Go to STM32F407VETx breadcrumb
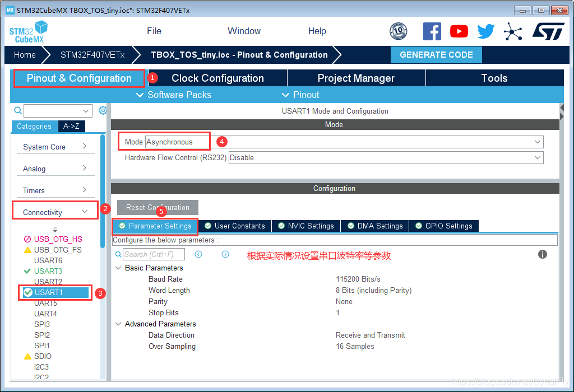574x392 pixels. [x=92, y=55]
